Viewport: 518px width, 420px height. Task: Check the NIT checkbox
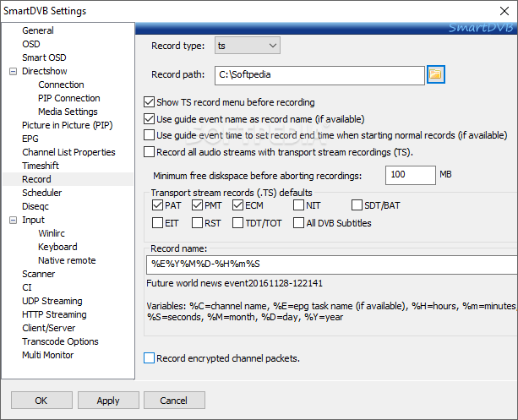(298, 205)
